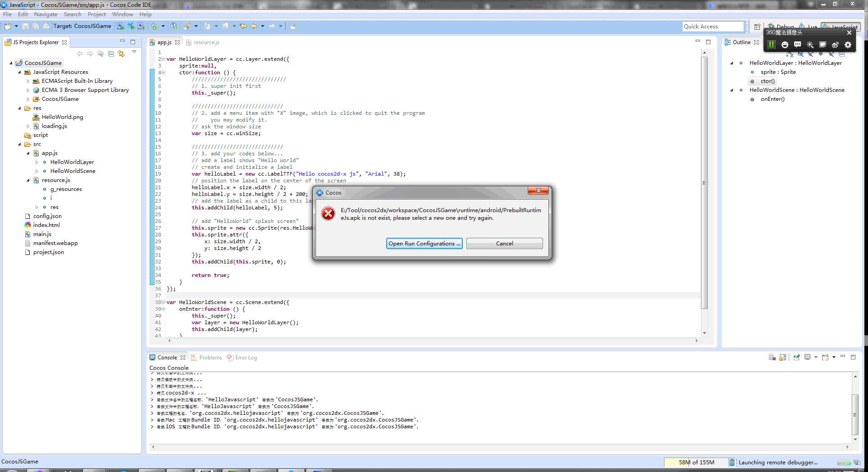Open JS Projects Explorer view menu triangle
The image size is (868, 472).
click(x=134, y=52)
